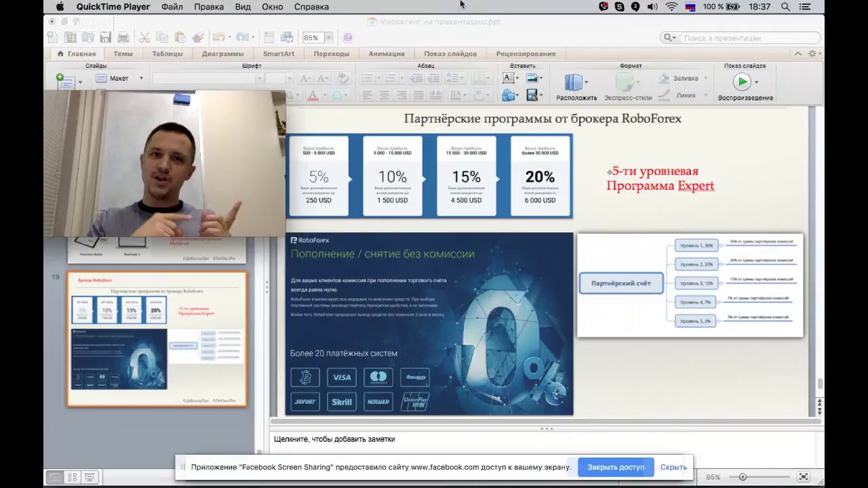This screenshot has height=488, width=868.
Task: Click the Arrange (Расположить) icon
Action: click(x=574, y=83)
